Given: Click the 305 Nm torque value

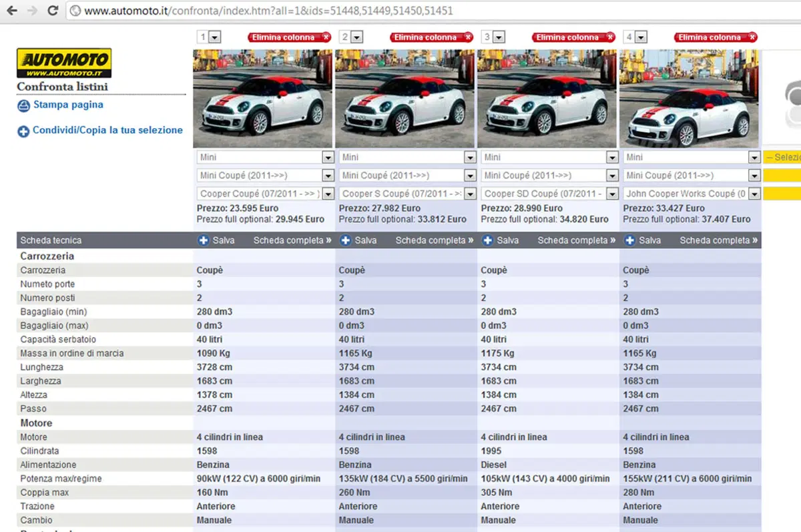Looking at the screenshot, I should click(x=497, y=493).
